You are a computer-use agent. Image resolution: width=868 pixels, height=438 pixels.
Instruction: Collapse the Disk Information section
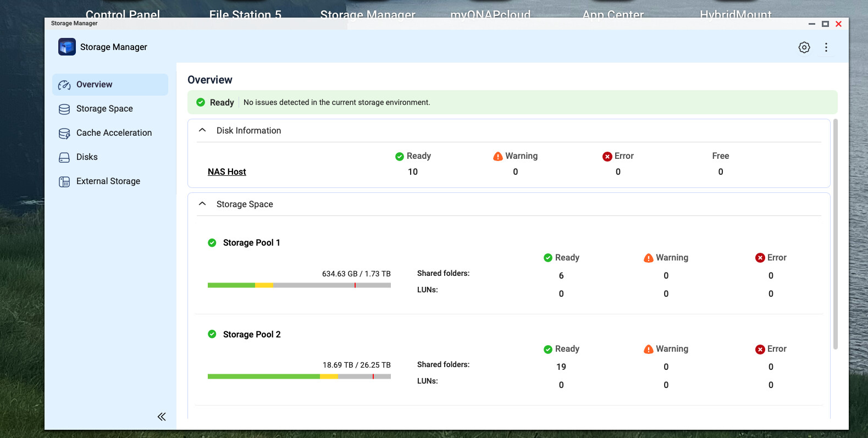click(x=202, y=130)
